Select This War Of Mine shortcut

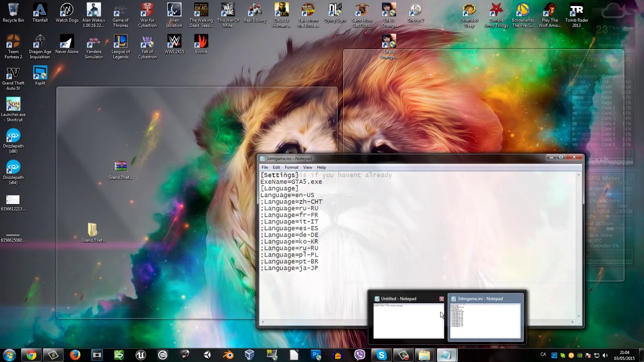point(228,15)
